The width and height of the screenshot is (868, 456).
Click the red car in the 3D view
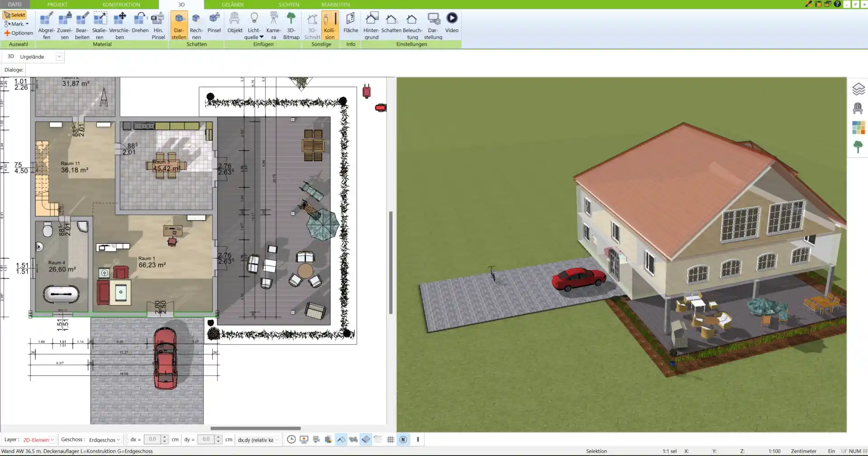[x=578, y=278]
